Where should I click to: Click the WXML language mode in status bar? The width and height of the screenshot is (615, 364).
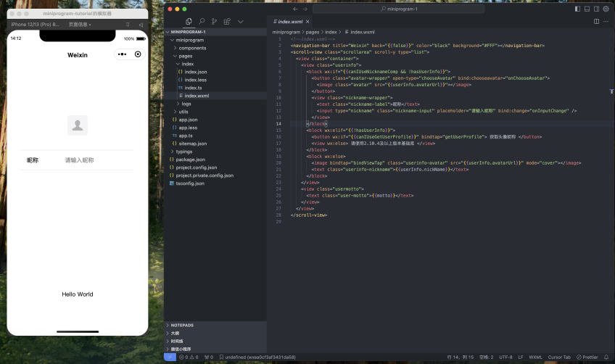click(x=535, y=357)
